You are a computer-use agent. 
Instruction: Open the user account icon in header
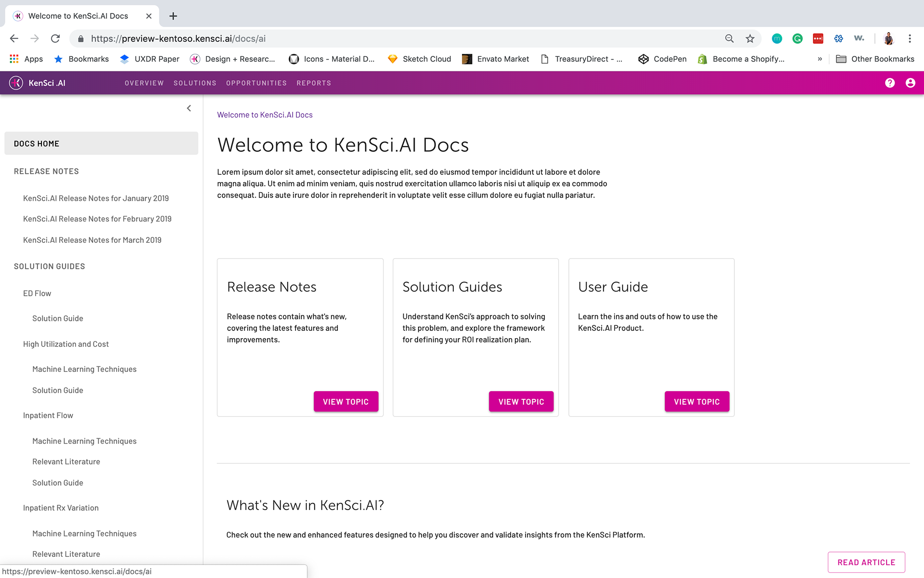coord(910,83)
